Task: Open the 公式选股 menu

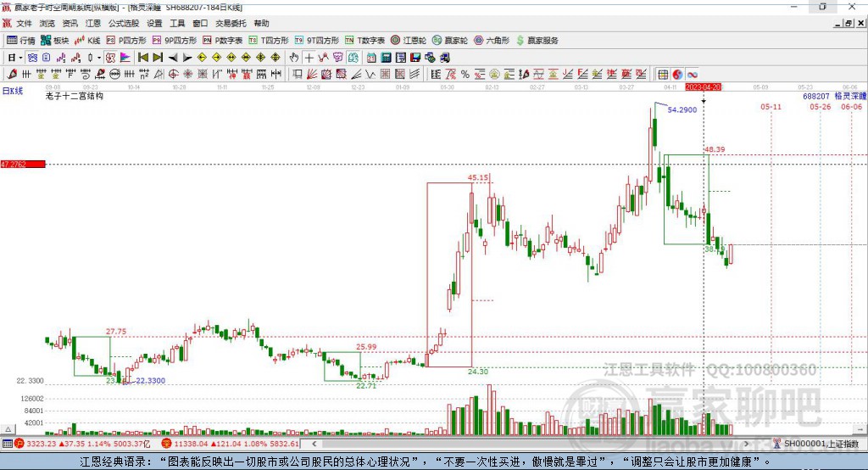Action: click(x=124, y=23)
